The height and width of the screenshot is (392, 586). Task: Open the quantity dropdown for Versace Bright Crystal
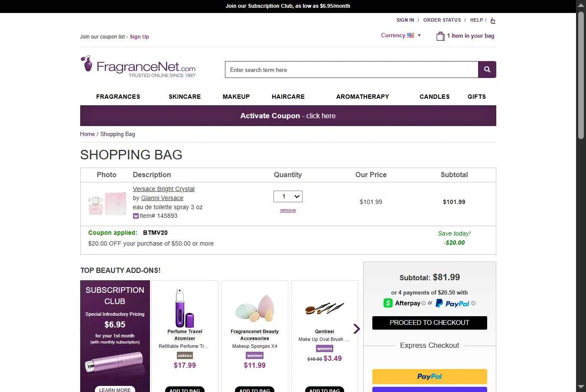pos(288,196)
